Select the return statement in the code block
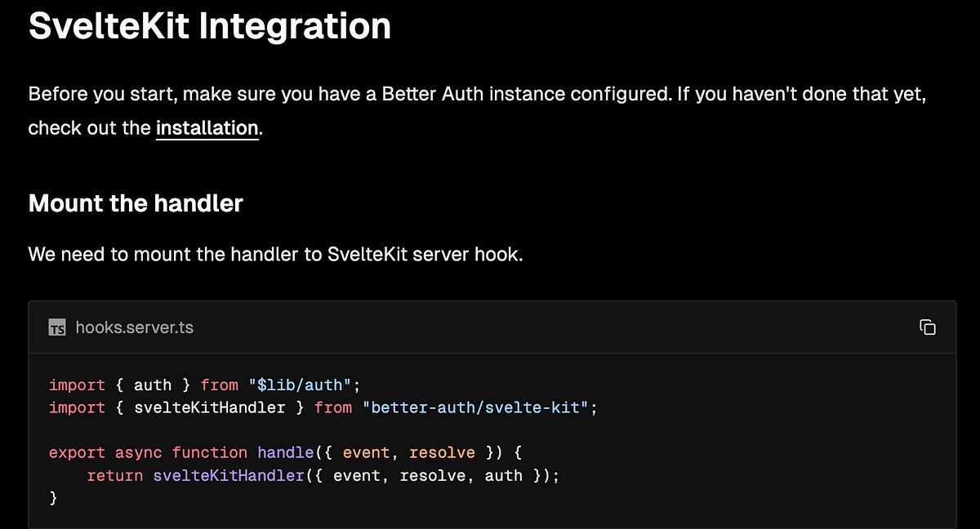The width and height of the screenshot is (980, 529). click(115, 475)
